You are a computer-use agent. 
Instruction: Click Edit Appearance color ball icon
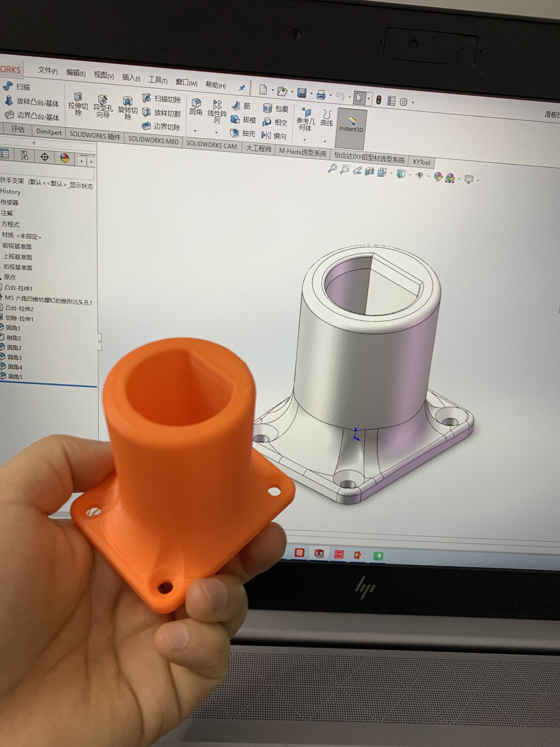pos(438,176)
